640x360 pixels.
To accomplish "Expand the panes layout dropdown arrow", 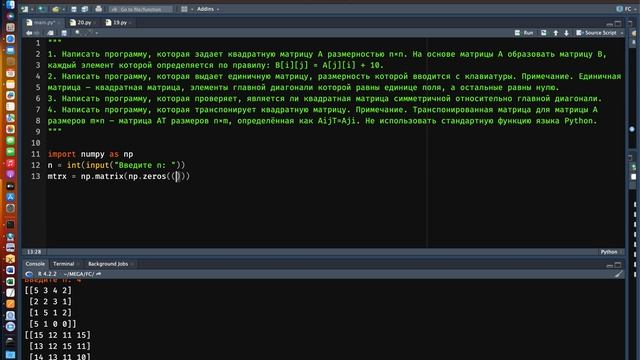I will (x=192, y=9).
